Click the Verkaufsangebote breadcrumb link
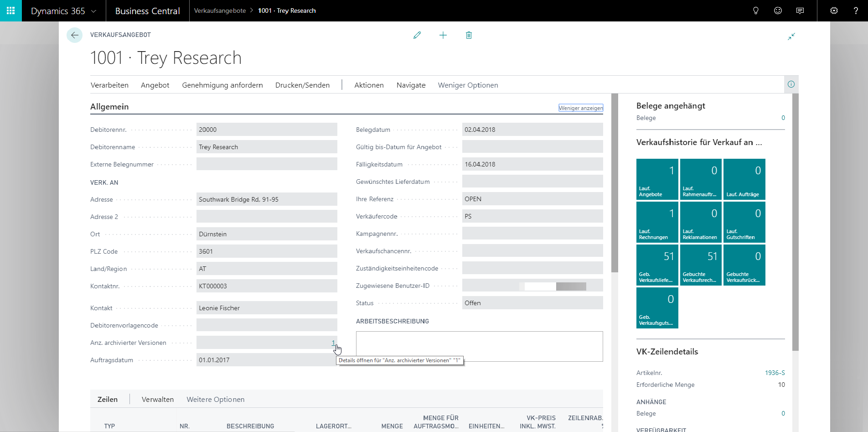868x432 pixels. click(x=220, y=10)
